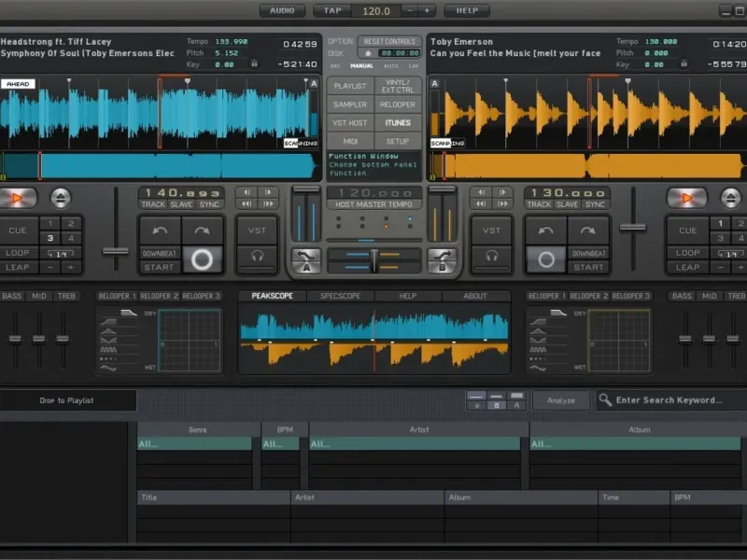Enable SLAVE mode on the right deck
The height and width of the screenshot is (560, 747).
point(567,204)
